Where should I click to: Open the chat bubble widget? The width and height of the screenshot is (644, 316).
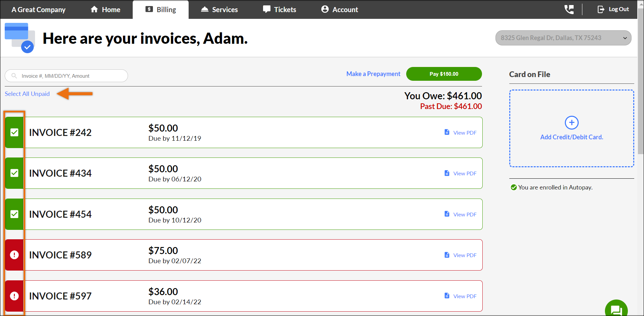click(616, 310)
